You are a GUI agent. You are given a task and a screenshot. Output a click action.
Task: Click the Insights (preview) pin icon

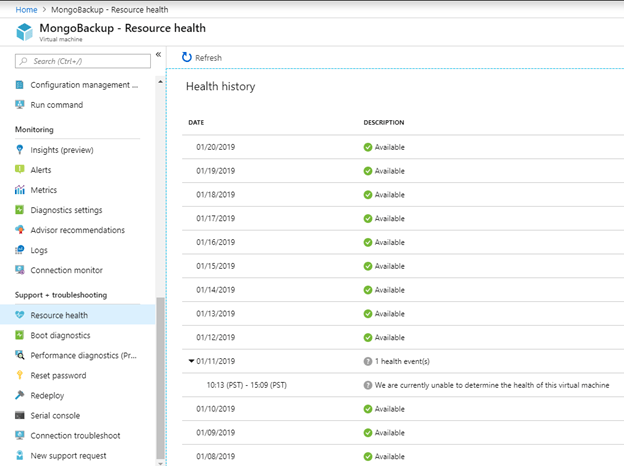[x=20, y=150]
